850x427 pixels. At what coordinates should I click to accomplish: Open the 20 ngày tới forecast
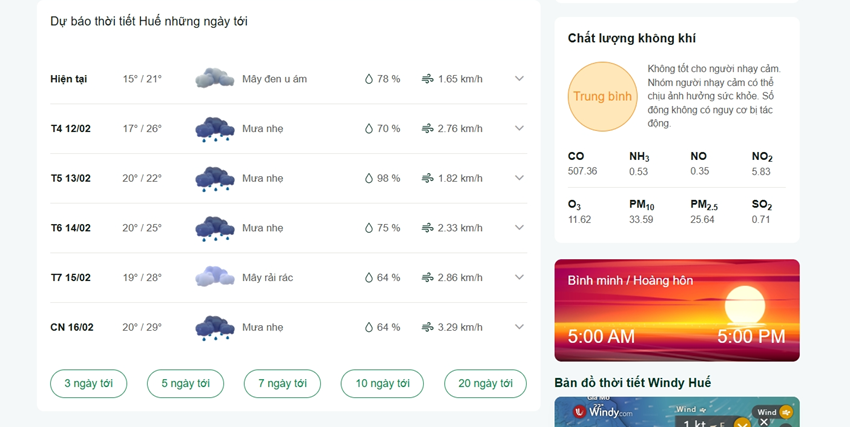[x=485, y=384]
